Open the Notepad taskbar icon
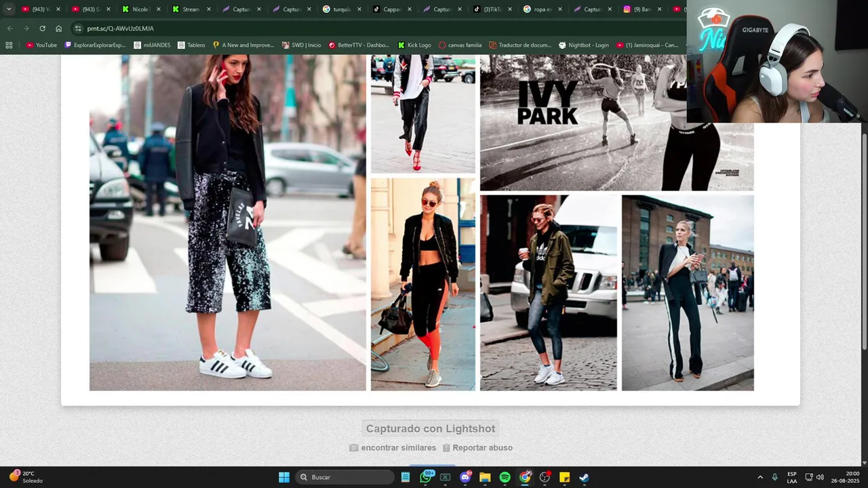The height and width of the screenshot is (488, 868). point(406,477)
